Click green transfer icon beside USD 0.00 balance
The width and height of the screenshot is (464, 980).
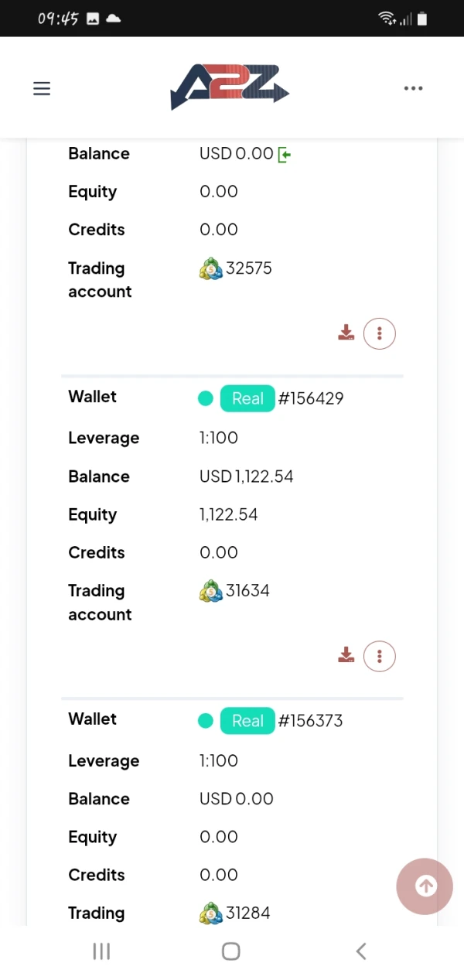pos(285,155)
